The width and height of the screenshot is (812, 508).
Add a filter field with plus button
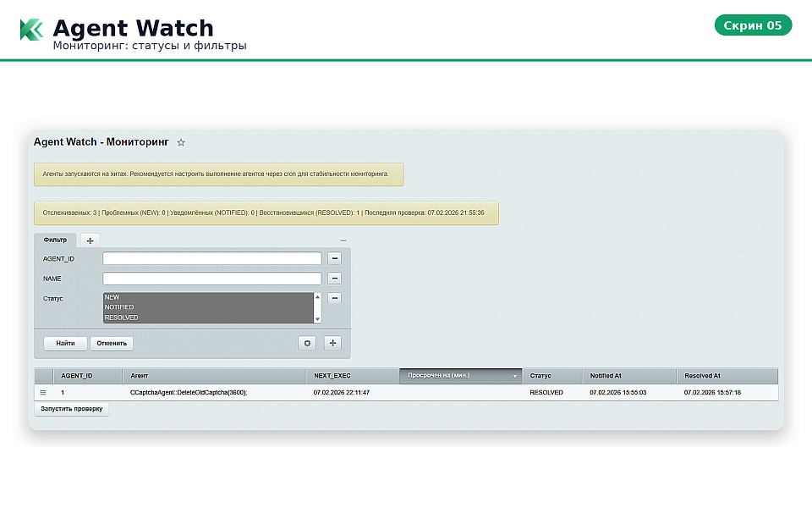click(x=333, y=343)
